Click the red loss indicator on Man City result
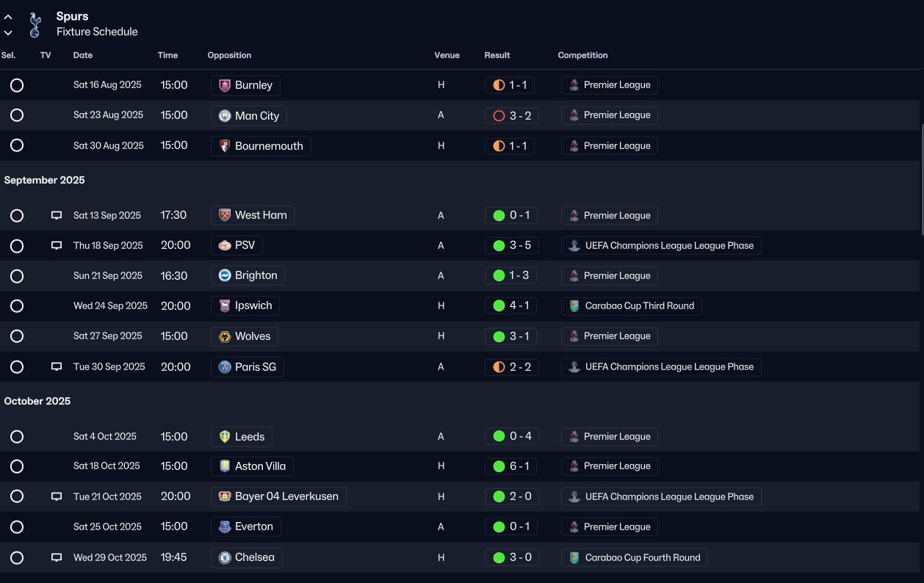 tap(499, 115)
